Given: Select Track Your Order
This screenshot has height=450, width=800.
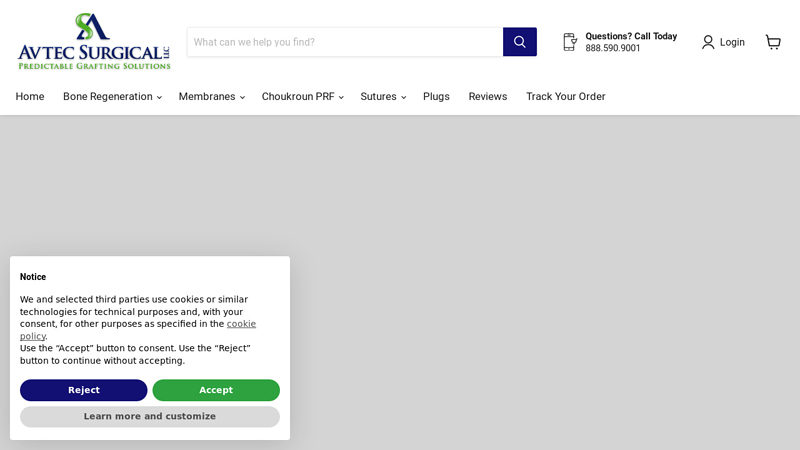Looking at the screenshot, I should pyautogui.click(x=566, y=96).
